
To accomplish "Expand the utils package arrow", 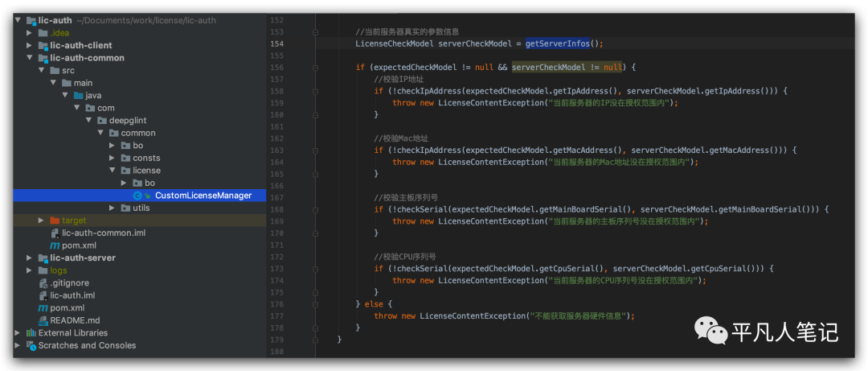I will tap(113, 208).
